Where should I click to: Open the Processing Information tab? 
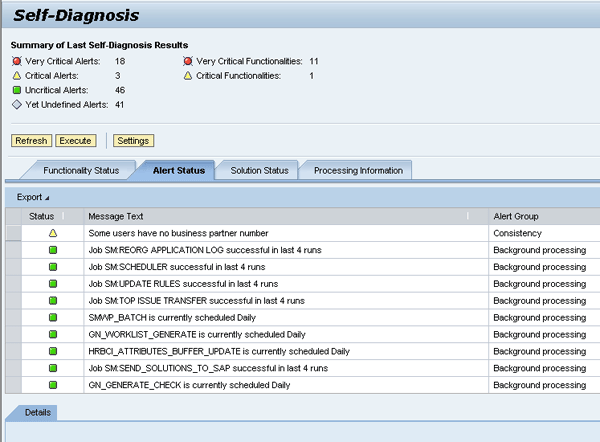tap(358, 170)
